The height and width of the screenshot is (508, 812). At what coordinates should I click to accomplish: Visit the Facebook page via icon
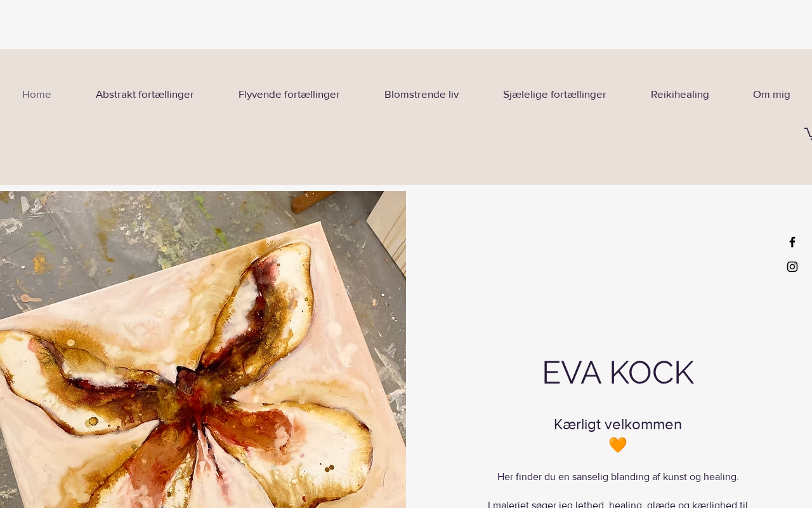(x=792, y=242)
